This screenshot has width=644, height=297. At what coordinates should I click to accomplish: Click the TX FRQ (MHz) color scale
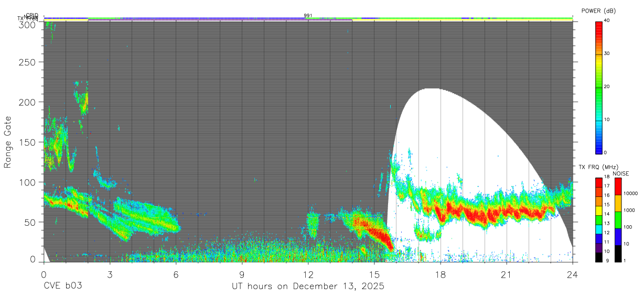click(x=599, y=220)
